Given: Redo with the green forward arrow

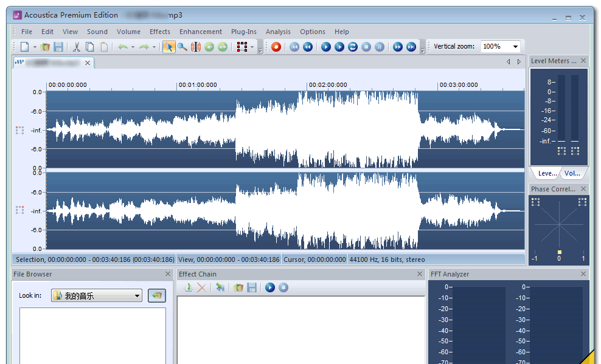Looking at the screenshot, I should pyautogui.click(x=144, y=47).
